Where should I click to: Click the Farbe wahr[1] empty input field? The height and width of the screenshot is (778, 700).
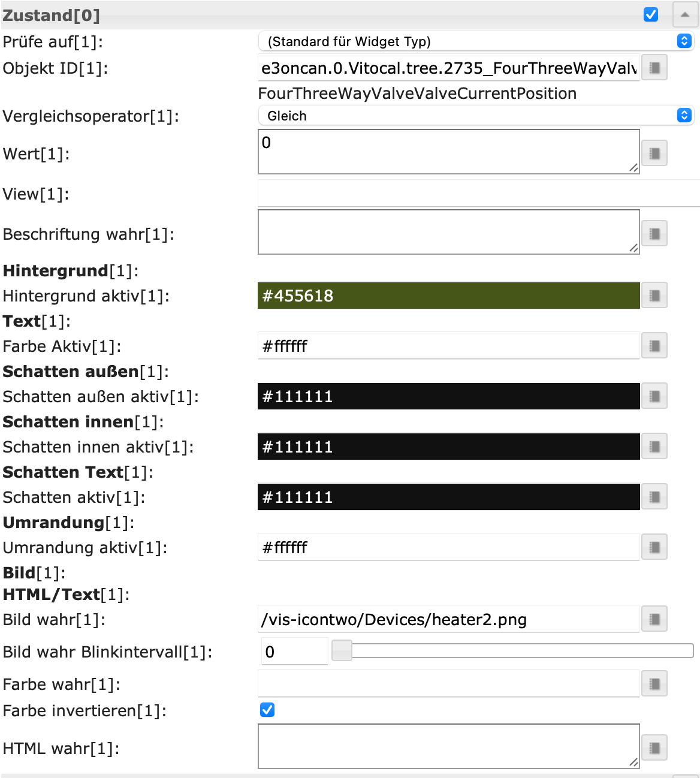(448, 684)
